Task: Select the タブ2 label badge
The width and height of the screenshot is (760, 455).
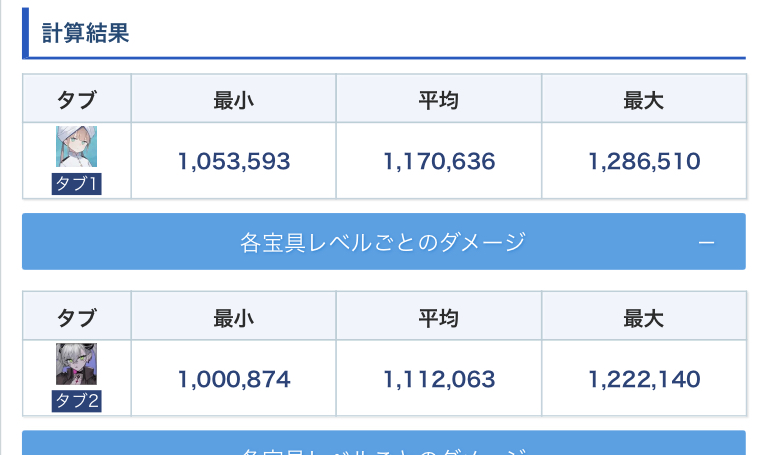Action: pos(76,401)
